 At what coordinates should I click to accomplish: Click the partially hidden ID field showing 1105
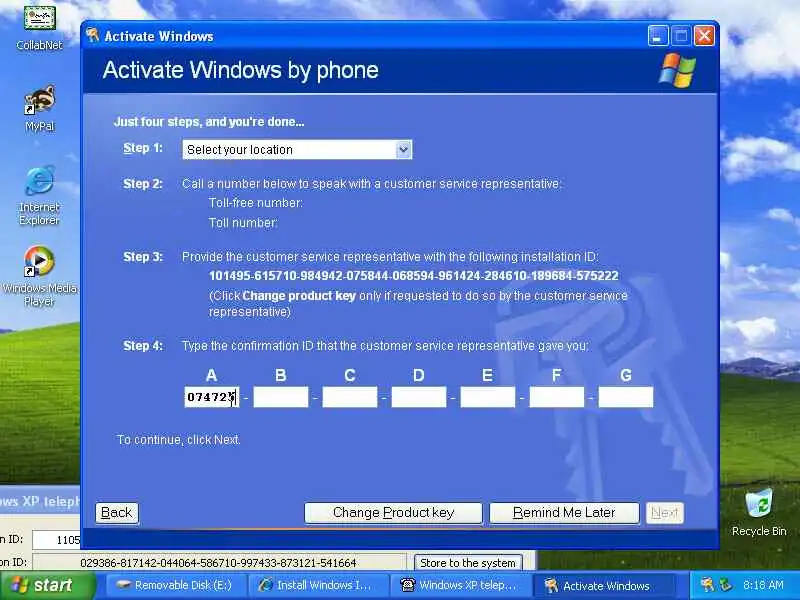coord(57,540)
